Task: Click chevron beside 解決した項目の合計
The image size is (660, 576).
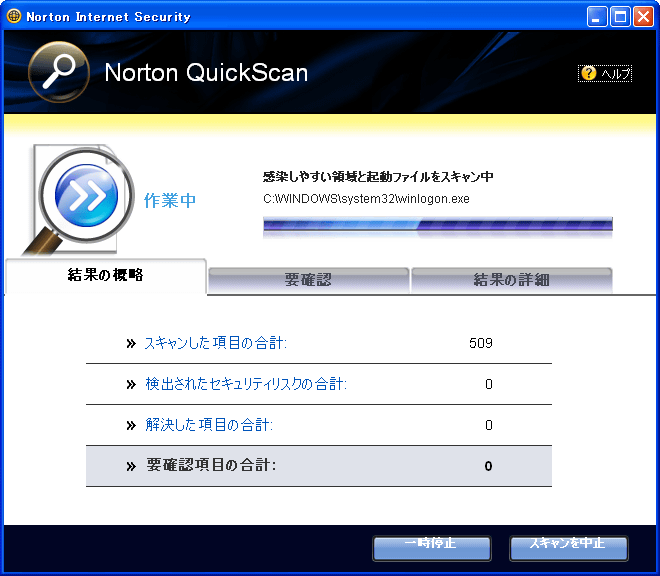Action: tap(131, 425)
